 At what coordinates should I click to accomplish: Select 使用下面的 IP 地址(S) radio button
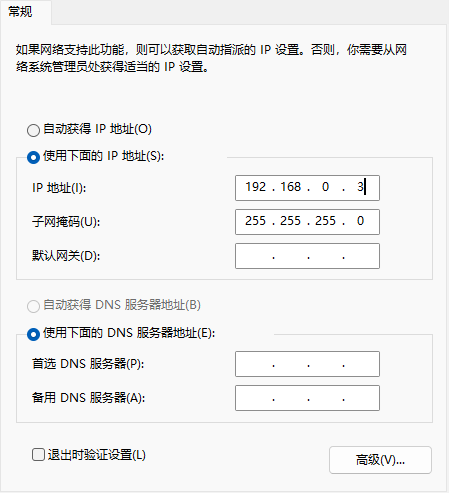pos(33,157)
